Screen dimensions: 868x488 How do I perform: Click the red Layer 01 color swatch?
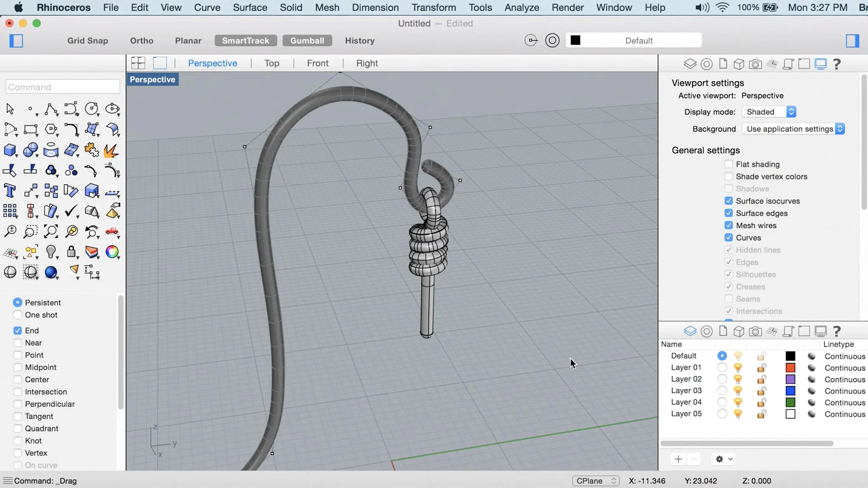pos(790,368)
